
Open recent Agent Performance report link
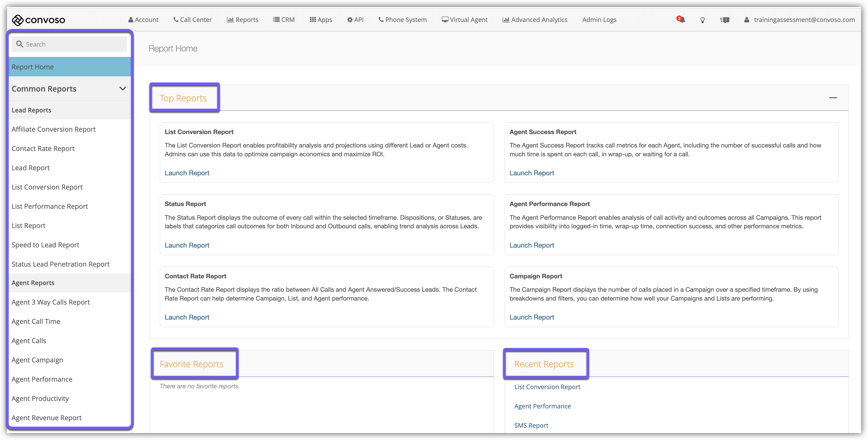(x=542, y=406)
